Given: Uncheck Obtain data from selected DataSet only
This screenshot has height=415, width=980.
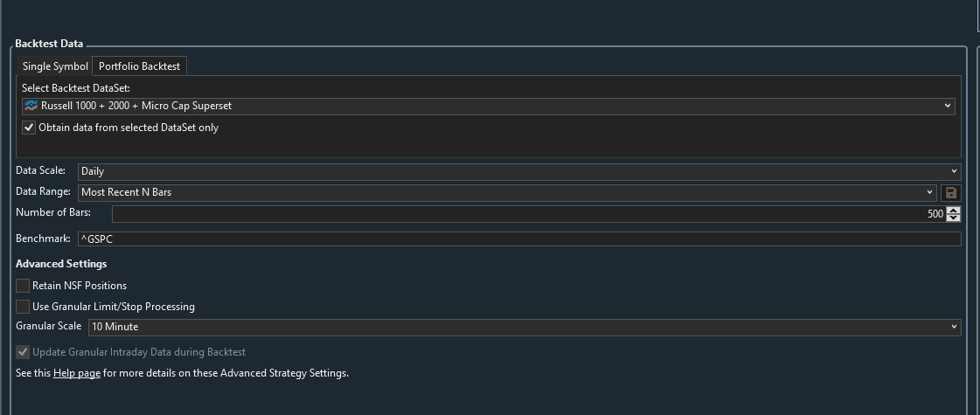Looking at the screenshot, I should point(30,128).
